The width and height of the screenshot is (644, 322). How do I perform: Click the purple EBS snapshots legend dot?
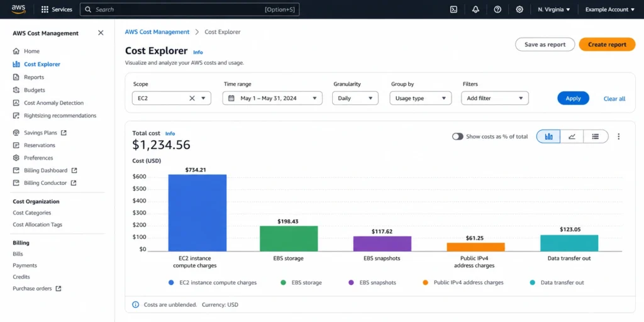[351, 282]
